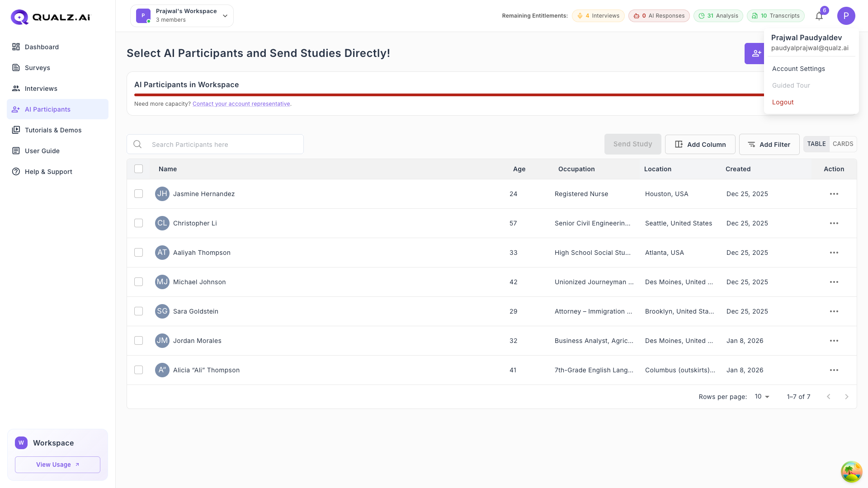Check the row for Sara Goldstein

pos(138,311)
